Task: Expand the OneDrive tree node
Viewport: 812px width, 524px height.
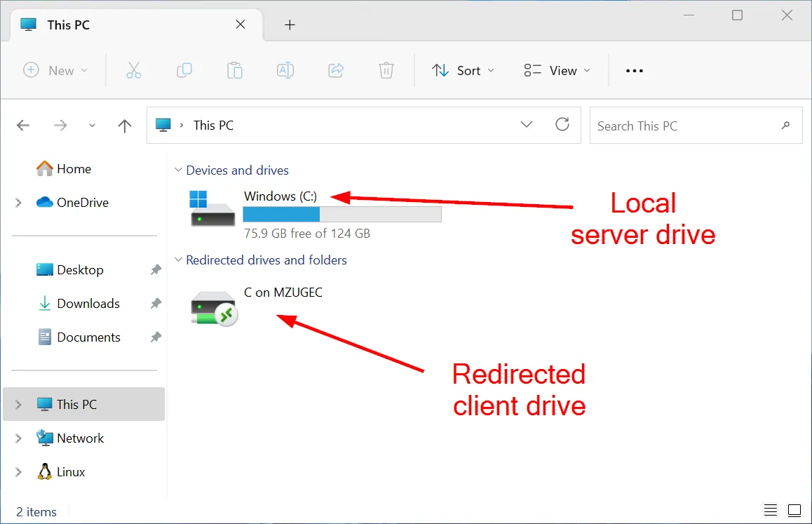Action: (18, 203)
